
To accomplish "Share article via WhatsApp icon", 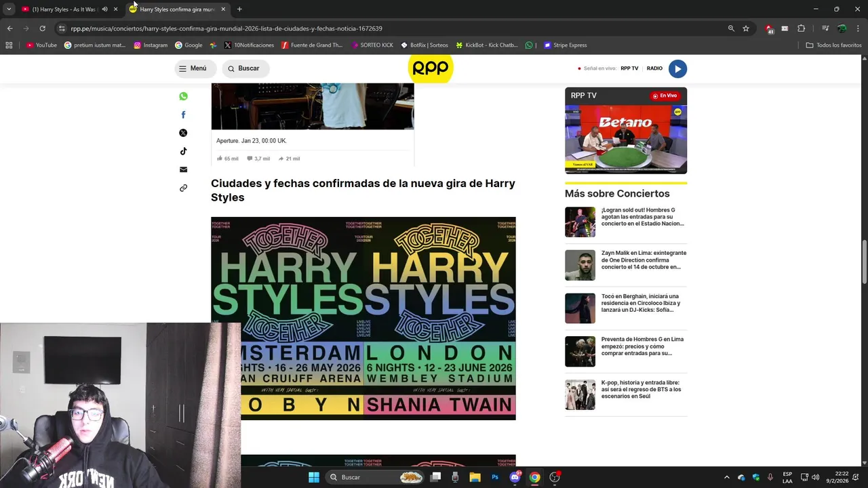I will (x=183, y=96).
